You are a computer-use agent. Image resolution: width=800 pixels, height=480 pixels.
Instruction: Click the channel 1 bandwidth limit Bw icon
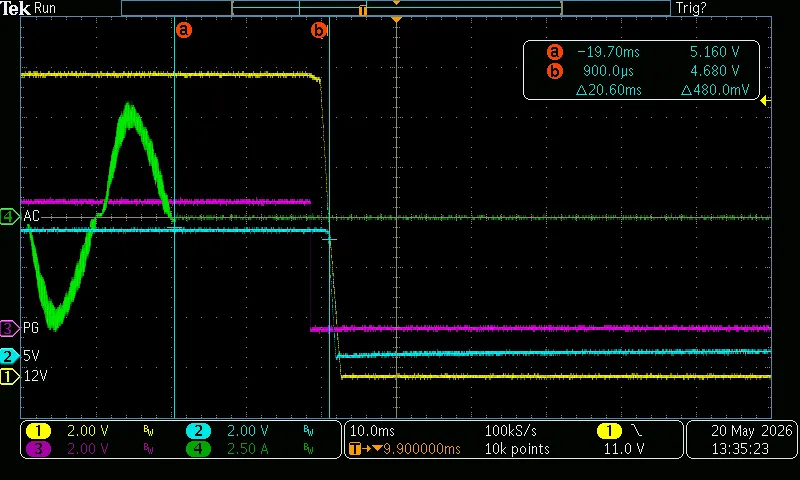click(148, 431)
